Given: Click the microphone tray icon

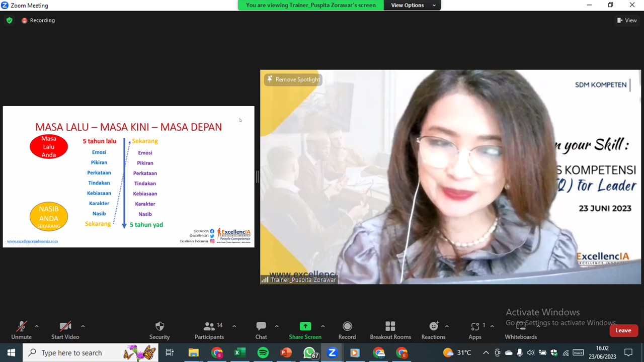Looking at the screenshot, I should point(520,352).
